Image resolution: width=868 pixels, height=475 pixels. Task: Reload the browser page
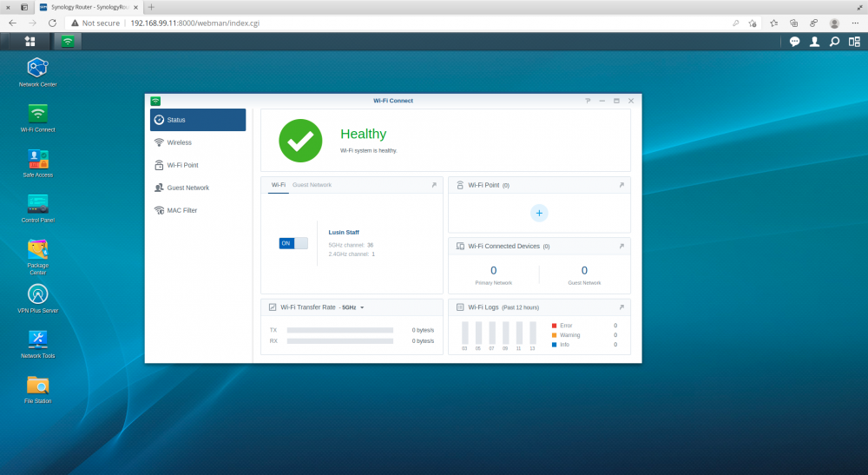52,23
